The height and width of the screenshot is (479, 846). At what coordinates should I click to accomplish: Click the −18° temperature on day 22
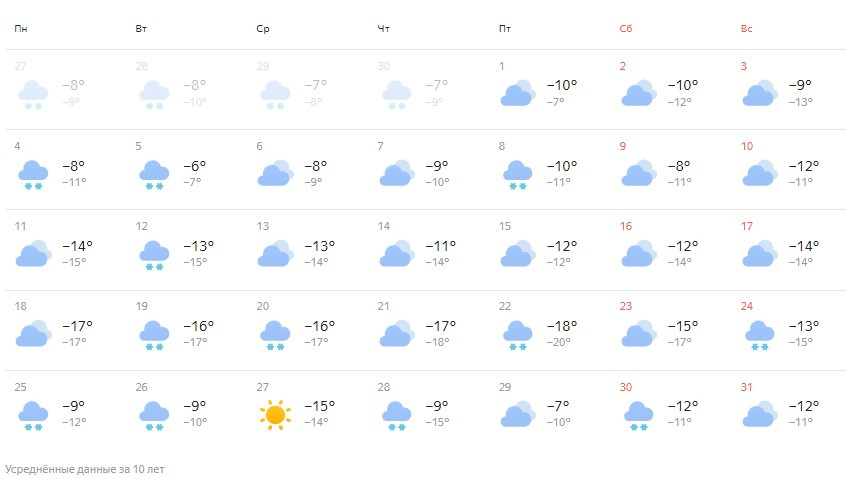[x=562, y=326]
